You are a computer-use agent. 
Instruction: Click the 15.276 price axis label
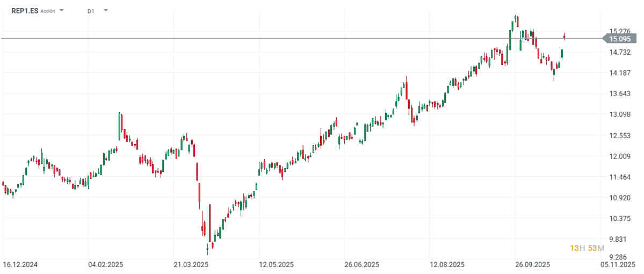pos(619,31)
